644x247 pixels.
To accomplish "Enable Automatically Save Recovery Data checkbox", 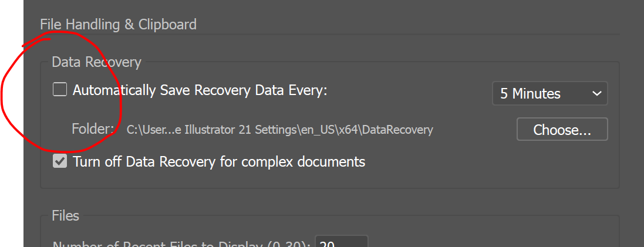I will tap(60, 90).
